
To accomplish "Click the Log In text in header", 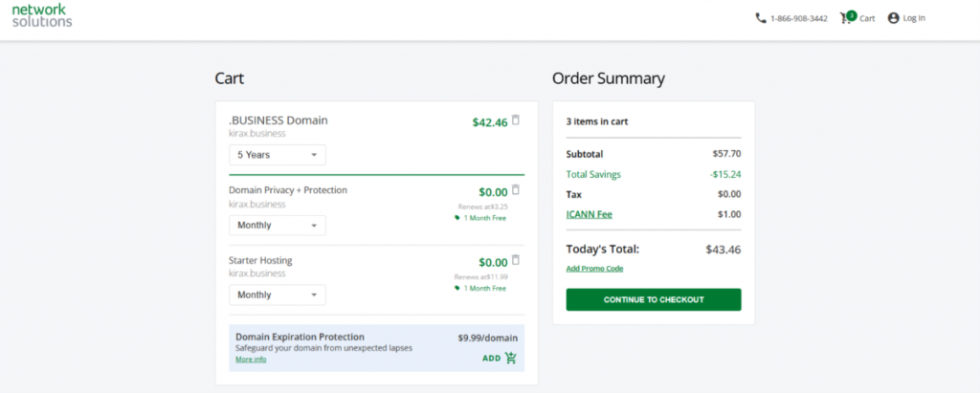I will 914,18.
